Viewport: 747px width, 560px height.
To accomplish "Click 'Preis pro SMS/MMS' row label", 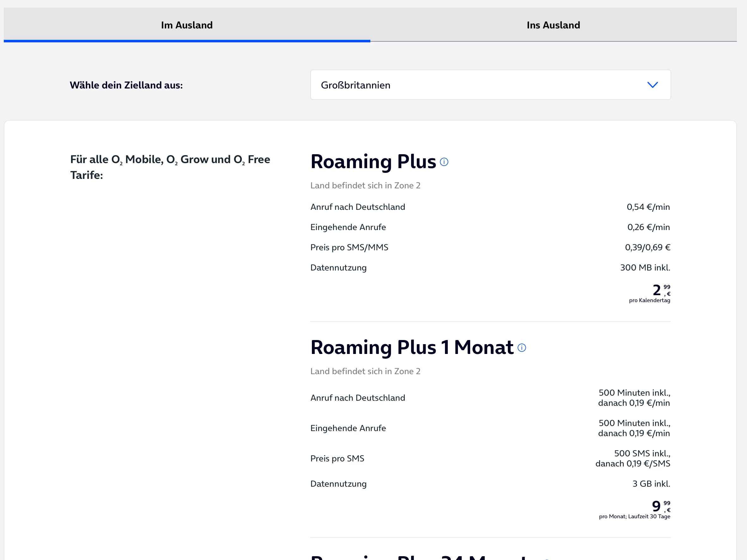I will [349, 247].
